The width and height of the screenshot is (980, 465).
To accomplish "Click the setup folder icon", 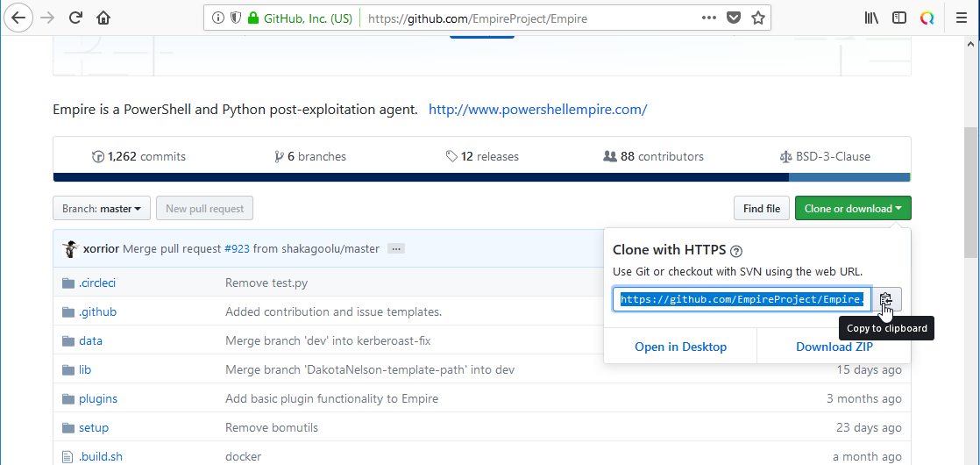I will point(68,428).
